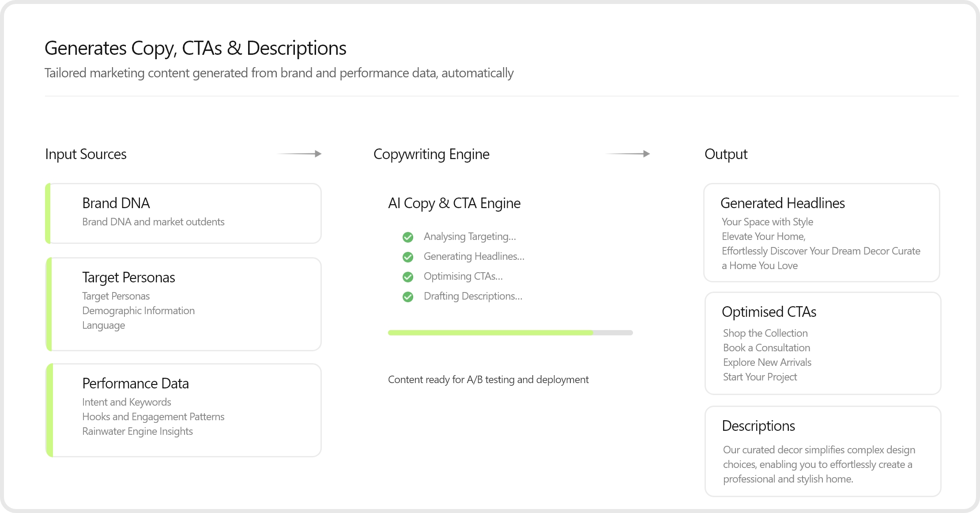
Task: Select the Performance Data card
Action: click(184, 410)
